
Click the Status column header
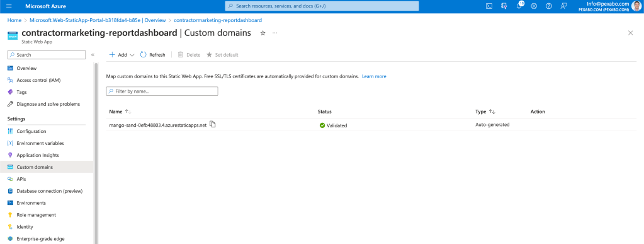pyautogui.click(x=324, y=112)
